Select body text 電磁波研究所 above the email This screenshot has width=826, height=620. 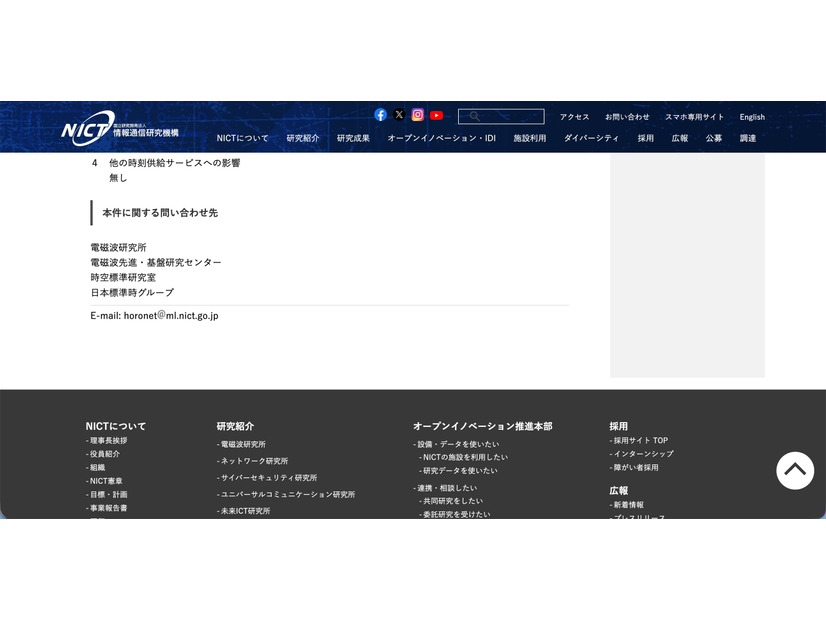point(118,247)
